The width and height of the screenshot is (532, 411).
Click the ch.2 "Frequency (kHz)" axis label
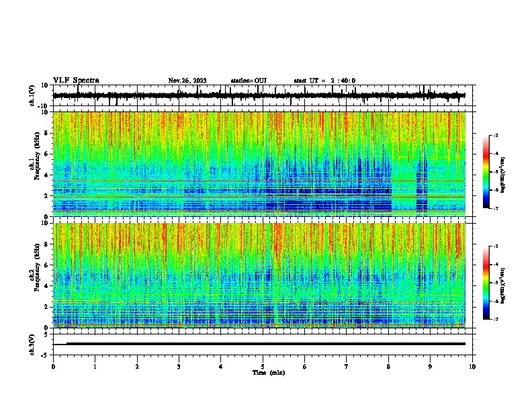pos(37,267)
